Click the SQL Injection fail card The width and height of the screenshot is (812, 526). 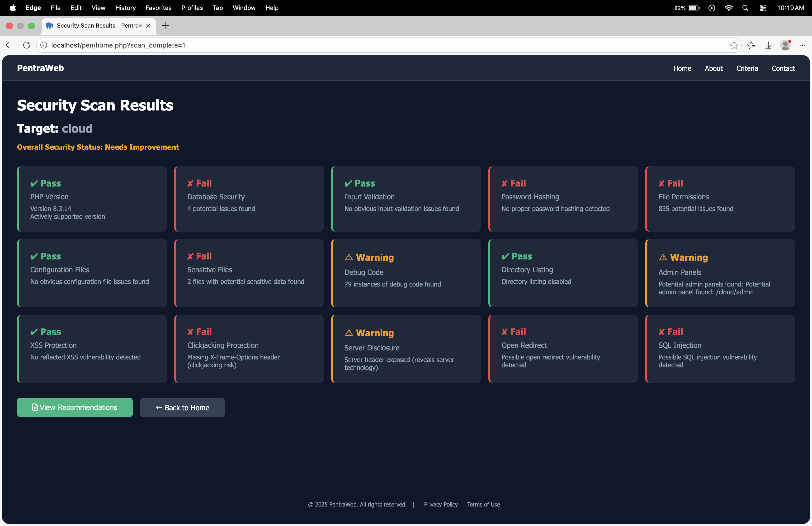click(720, 349)
